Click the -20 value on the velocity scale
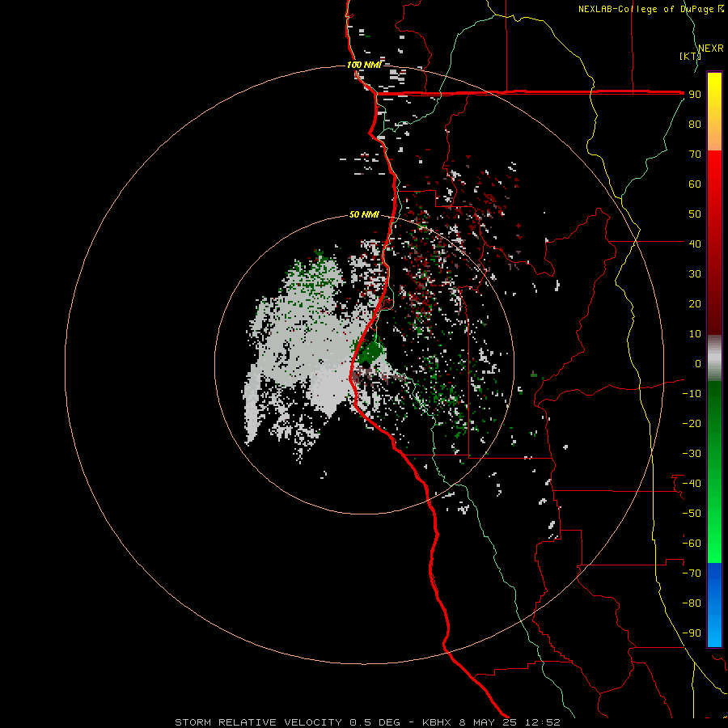This screenshot has height=728, width=728. click(x=692, y=423)
